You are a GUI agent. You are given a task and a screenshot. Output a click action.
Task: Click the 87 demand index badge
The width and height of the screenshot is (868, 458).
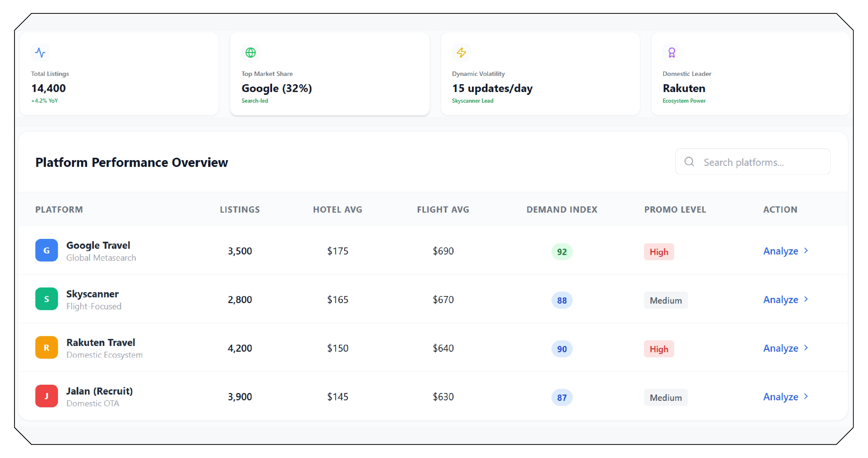562,397
